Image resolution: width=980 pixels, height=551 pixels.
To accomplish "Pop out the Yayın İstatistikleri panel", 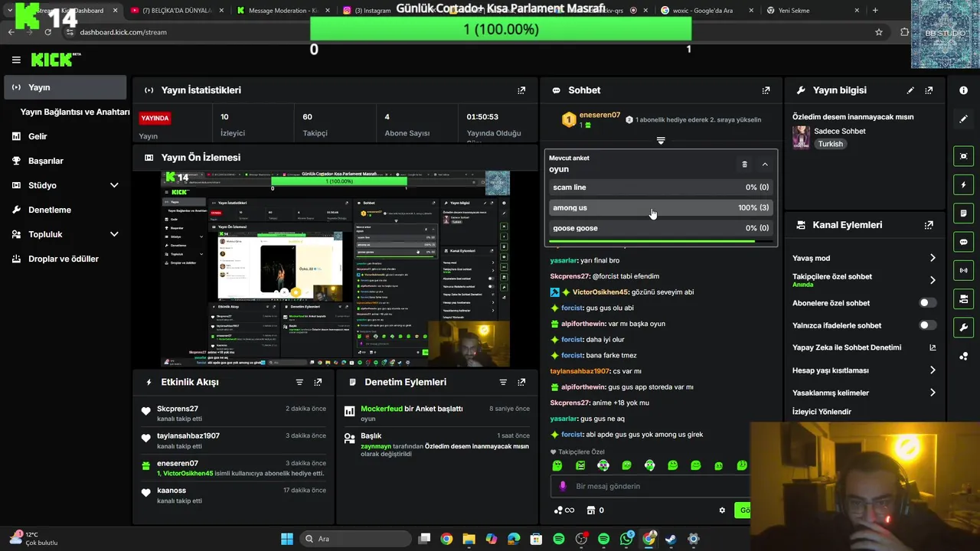I will coord(521,90).
